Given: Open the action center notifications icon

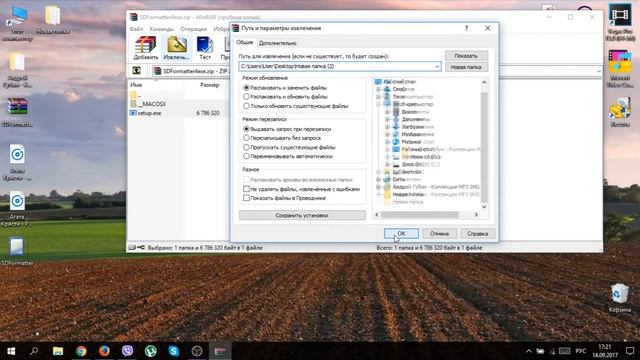Looking at the screenshot, I should pos(630,351).
